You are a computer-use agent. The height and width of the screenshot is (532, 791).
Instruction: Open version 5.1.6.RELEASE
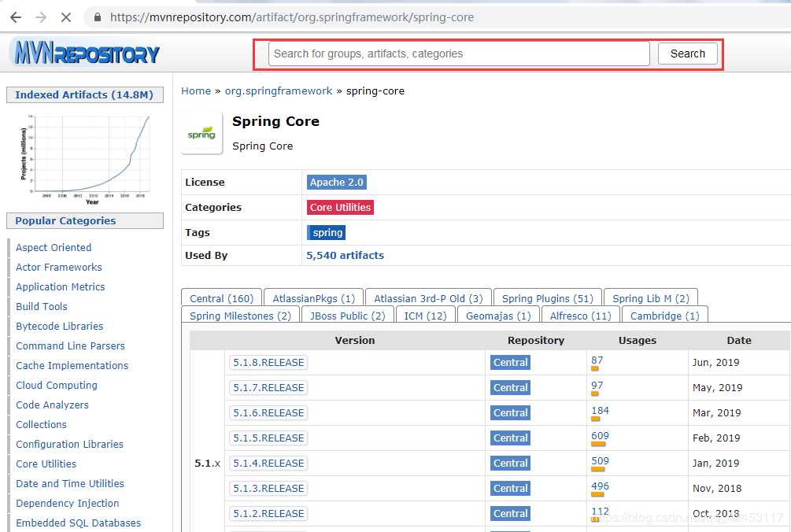point(268,413)
